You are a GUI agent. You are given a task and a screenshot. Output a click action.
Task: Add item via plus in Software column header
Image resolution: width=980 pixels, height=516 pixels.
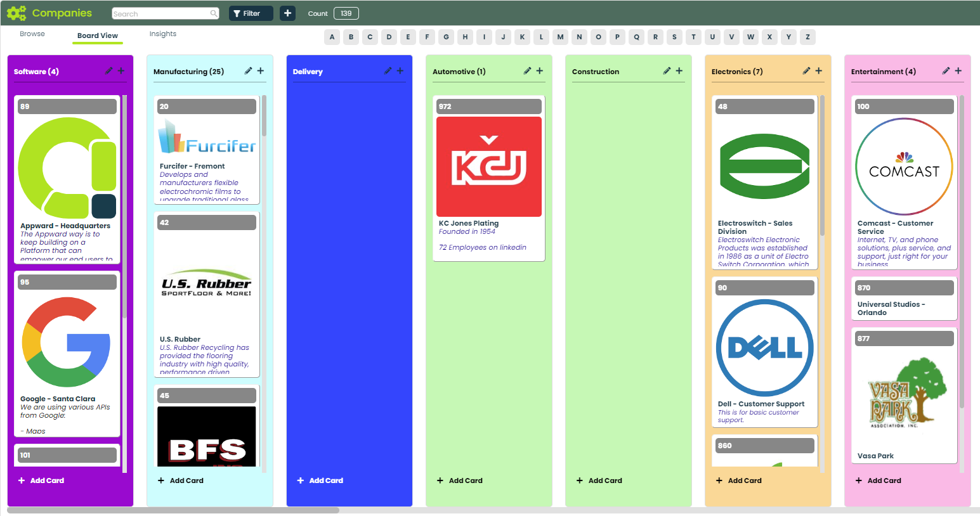[121, 71]
